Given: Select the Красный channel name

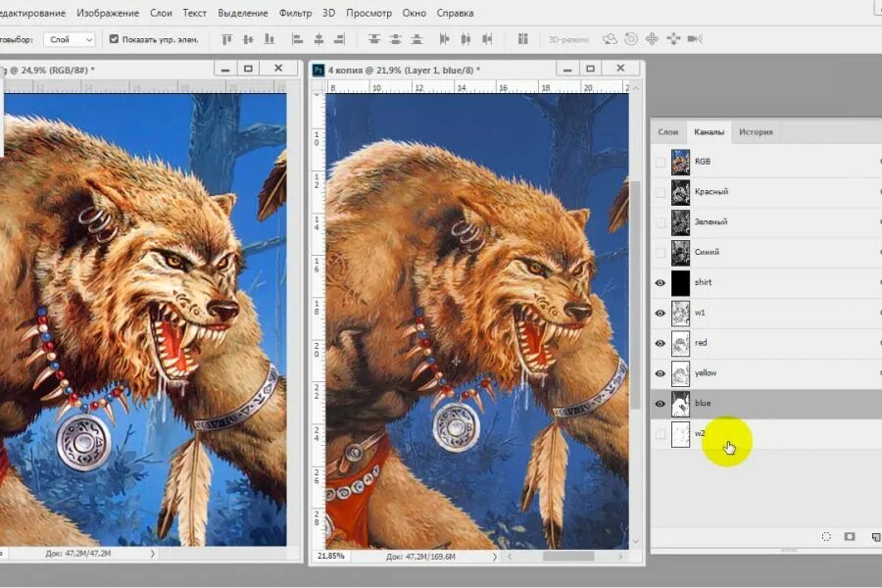Looking at the screenshot, I should (711, 192).
